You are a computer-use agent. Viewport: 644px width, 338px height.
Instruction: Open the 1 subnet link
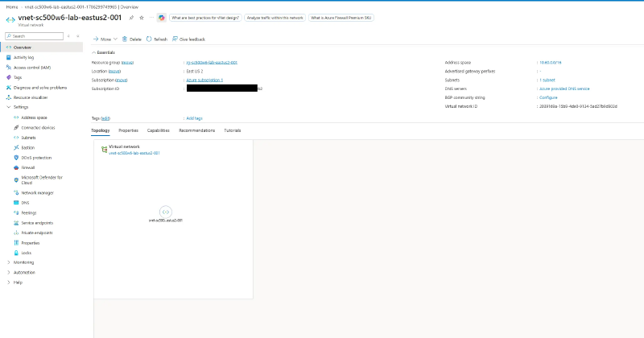(547, 80)
